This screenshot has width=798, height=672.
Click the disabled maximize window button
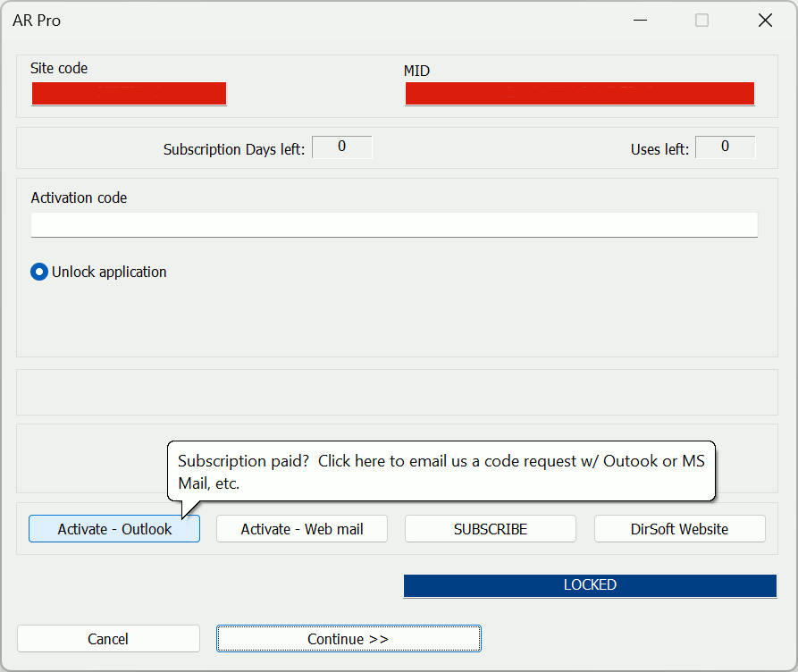[x=701, y=21]
